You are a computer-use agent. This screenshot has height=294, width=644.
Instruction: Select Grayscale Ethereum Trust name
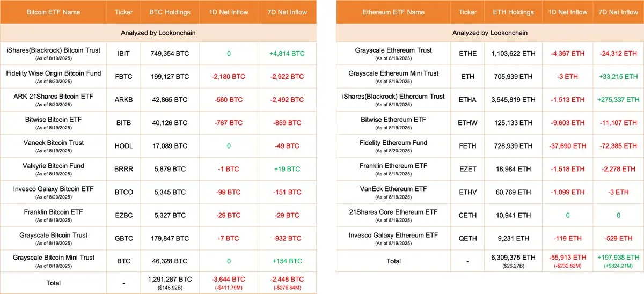coord(393,50)
